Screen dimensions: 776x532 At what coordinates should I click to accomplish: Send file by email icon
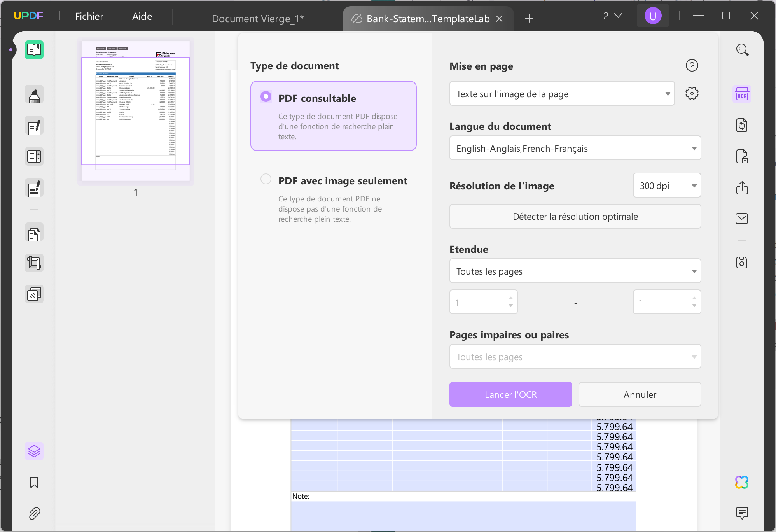coord(742,219)
